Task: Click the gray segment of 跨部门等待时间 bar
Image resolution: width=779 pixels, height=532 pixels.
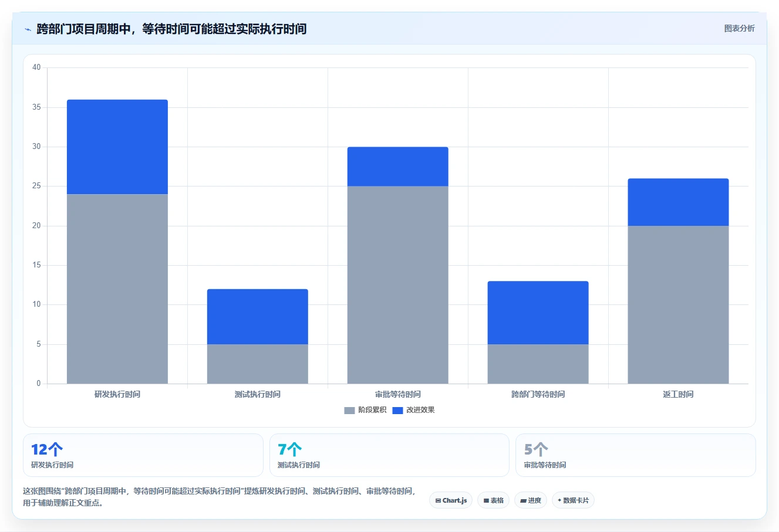Action: (x=538, y=364)
